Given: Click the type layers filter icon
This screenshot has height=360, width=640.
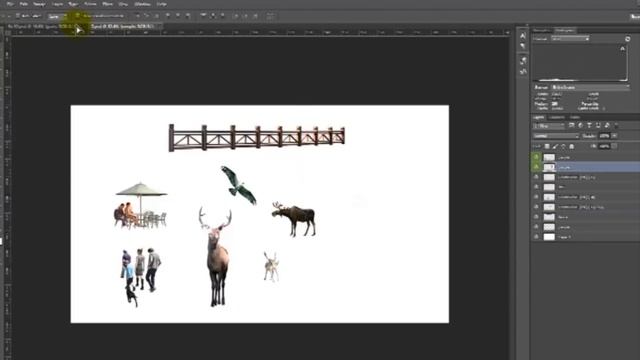Looking at the screenshot, I should [589, 126].
